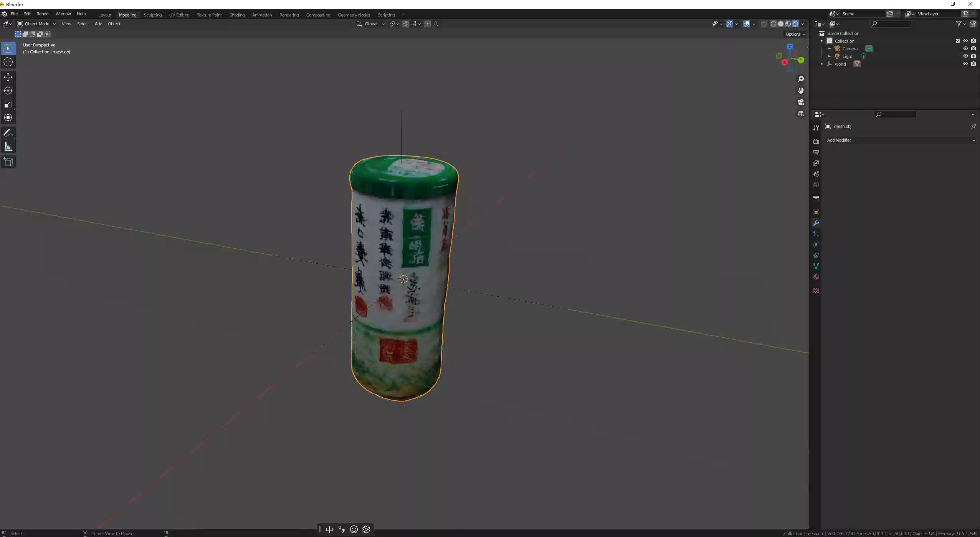Image resolution: width=980 pixels, height=537 pixels.
Task: Click the mesh.obj object name
Action: (843, 126)
